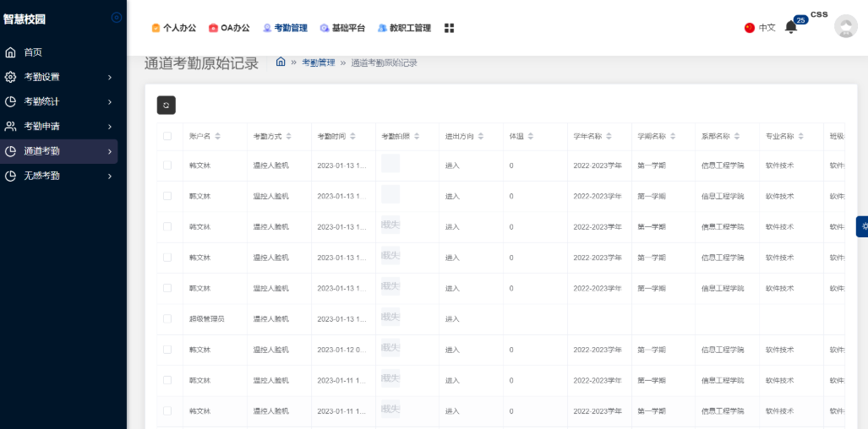This screenshot has height=429, width=868.
Task: Open photo thumbnail in 超级管理员 row
Action: (390, 318)
